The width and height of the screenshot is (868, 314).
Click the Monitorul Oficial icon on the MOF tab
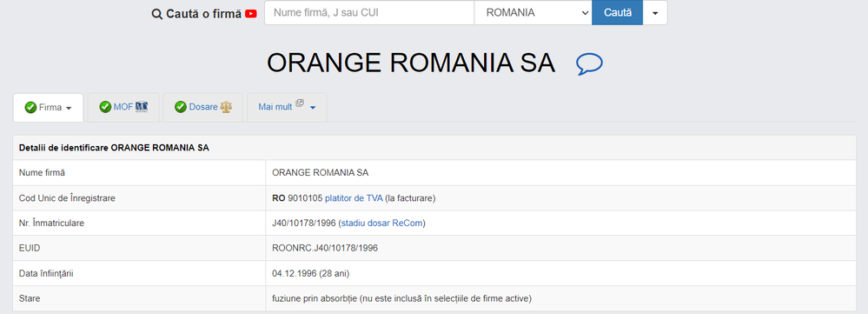point(142,107)
